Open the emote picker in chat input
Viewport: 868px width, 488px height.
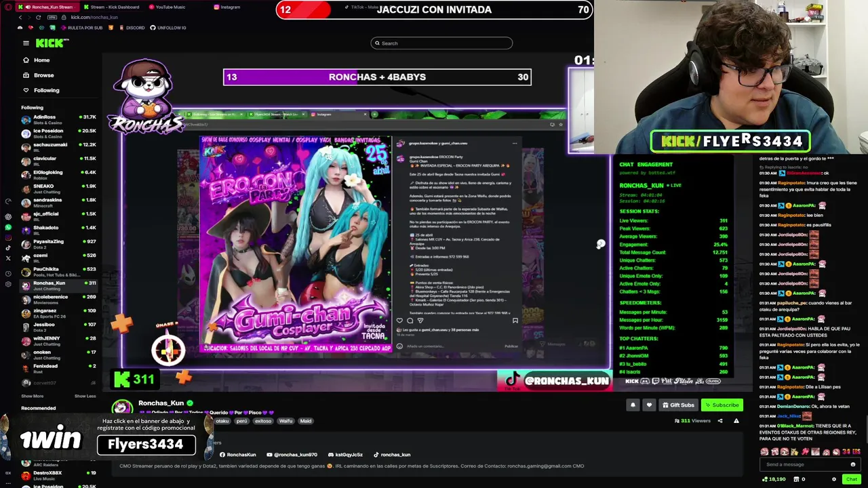tap(853, 464)
